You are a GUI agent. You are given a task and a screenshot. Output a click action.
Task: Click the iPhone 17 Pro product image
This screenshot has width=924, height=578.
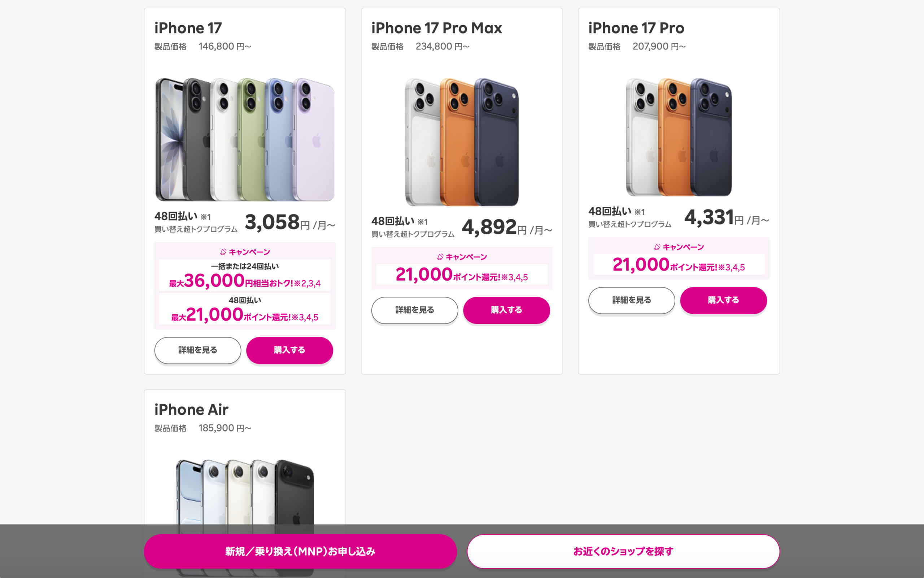(679, 137)
